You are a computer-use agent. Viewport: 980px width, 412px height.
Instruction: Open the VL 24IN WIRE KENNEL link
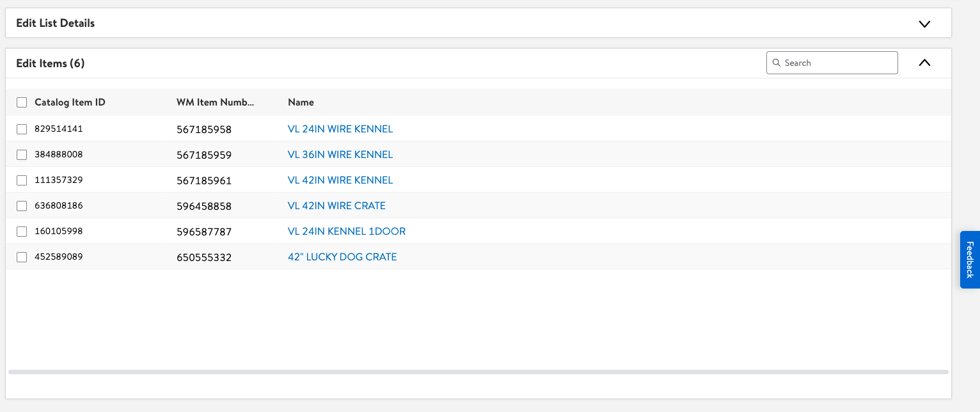point(340,129)
